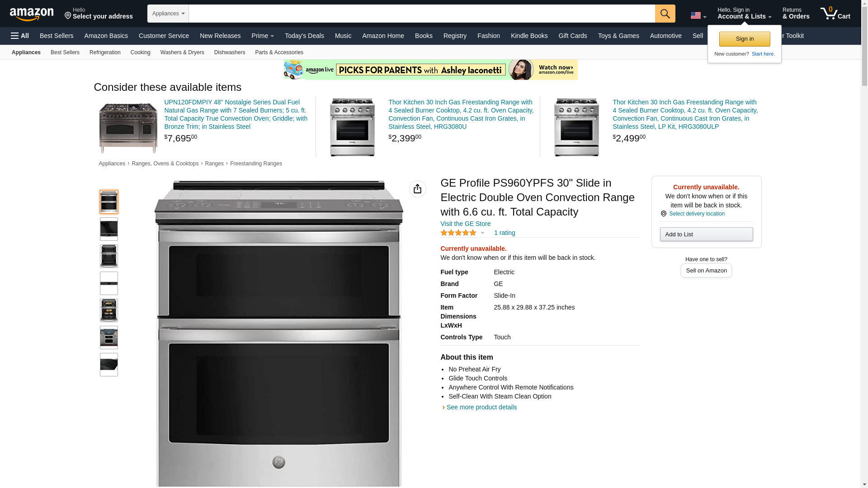
Task: Open See more product details link
Action: pyautogui.click(x=481, y=407)
